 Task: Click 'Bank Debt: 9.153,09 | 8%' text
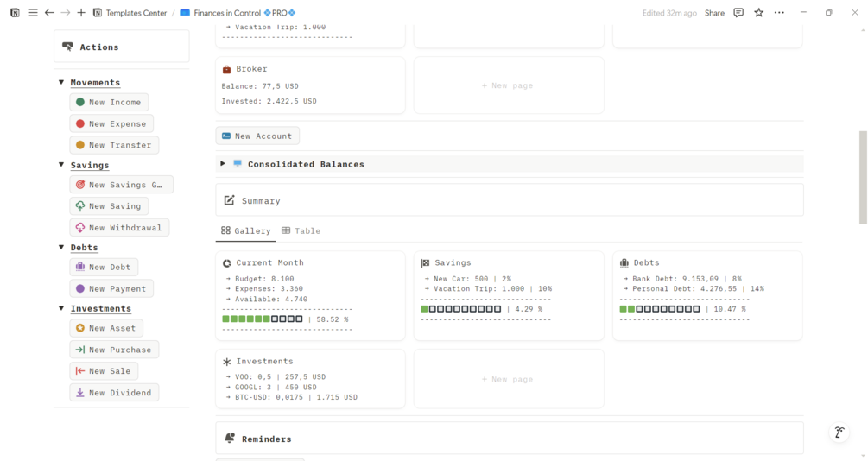[x=687, y=279]
